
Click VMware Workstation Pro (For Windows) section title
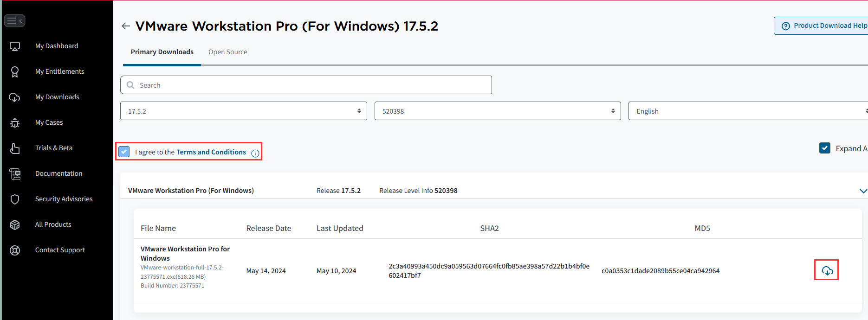(x=191, y=191)
